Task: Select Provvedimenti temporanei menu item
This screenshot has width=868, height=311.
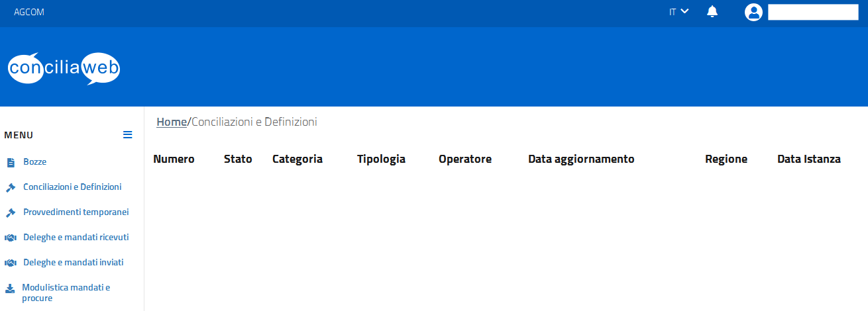Action: point(76,212)
